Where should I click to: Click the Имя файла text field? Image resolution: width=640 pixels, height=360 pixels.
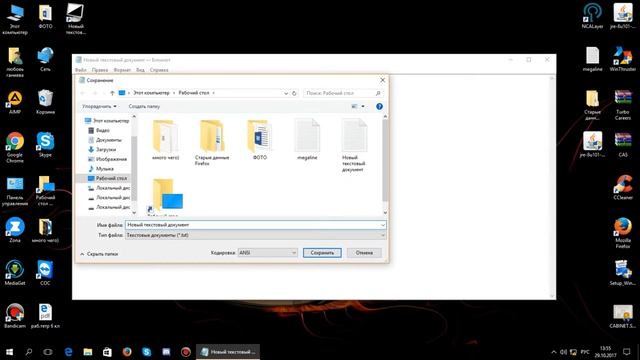click(252, 225)
